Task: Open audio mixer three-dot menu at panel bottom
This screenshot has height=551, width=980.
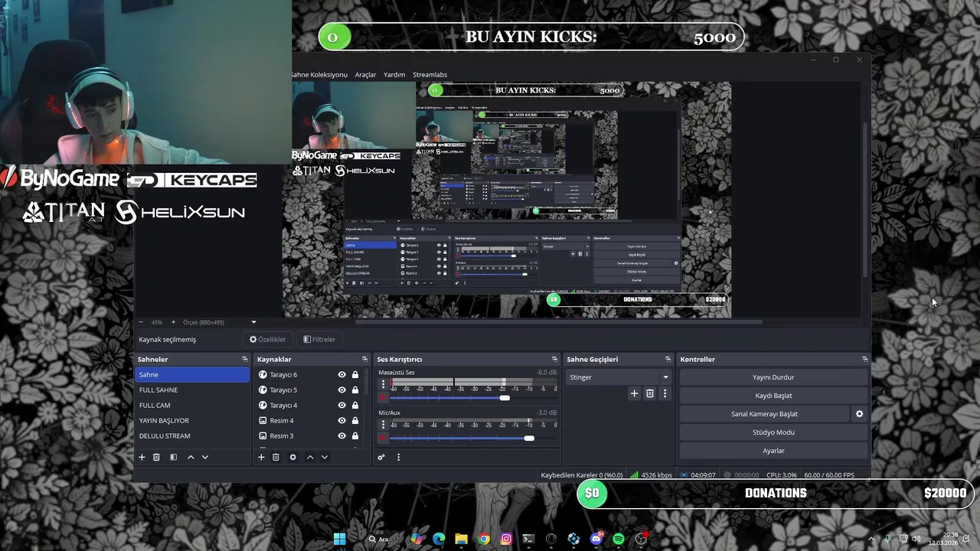Action: [398, 457]
